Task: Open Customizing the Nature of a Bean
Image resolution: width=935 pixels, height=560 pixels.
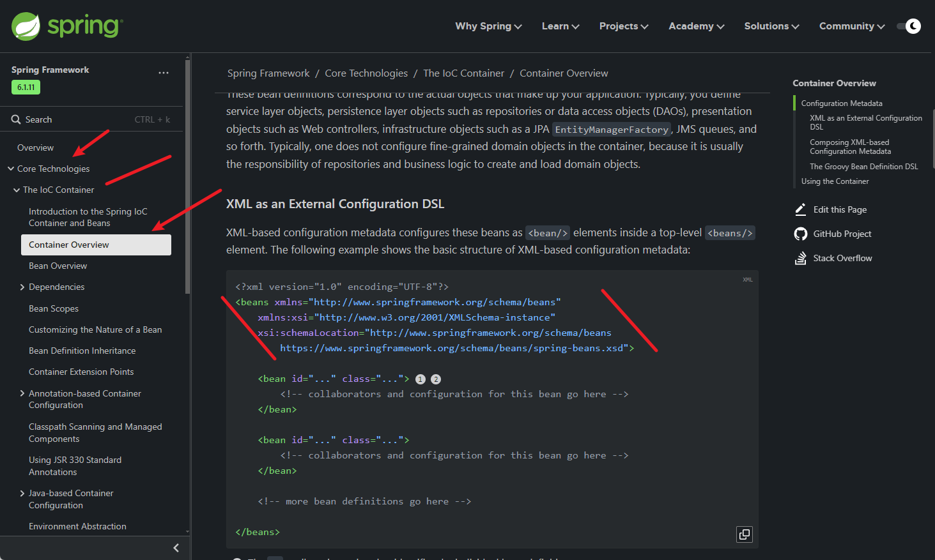Action: click(x=95, y=329)
